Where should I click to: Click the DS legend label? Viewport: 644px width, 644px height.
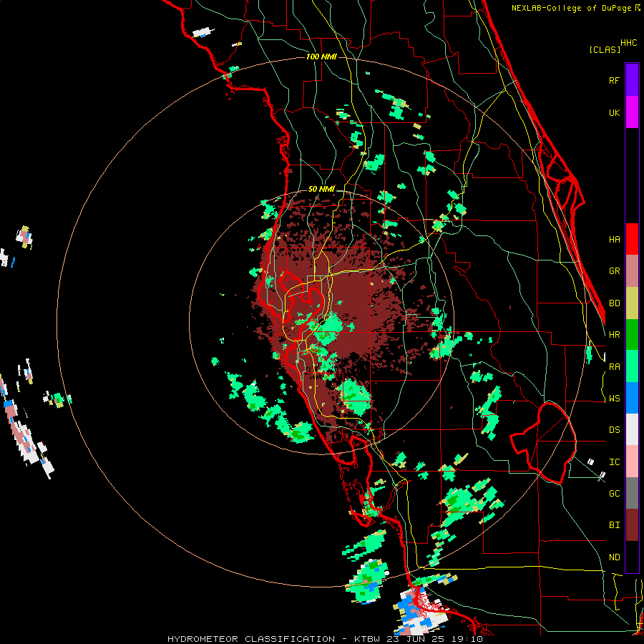614,430
